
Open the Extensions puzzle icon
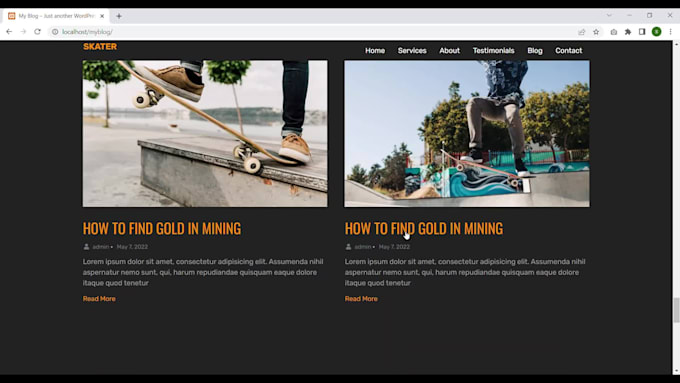(628, 32)
